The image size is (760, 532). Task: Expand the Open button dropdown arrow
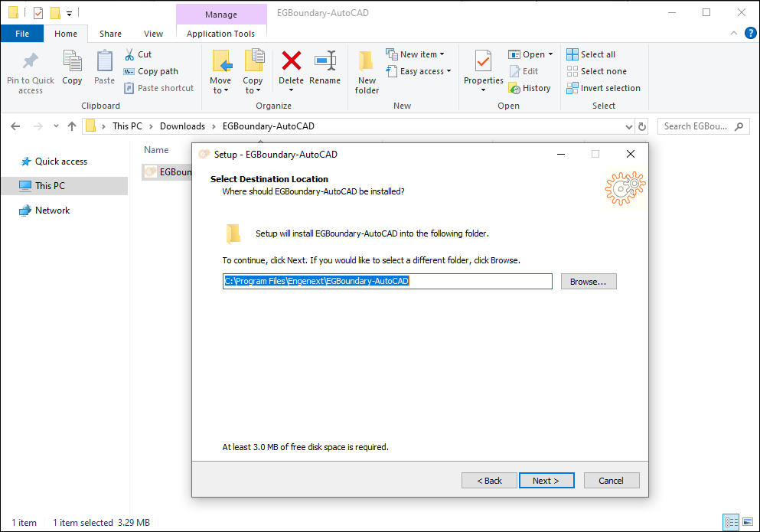[550, 54]
